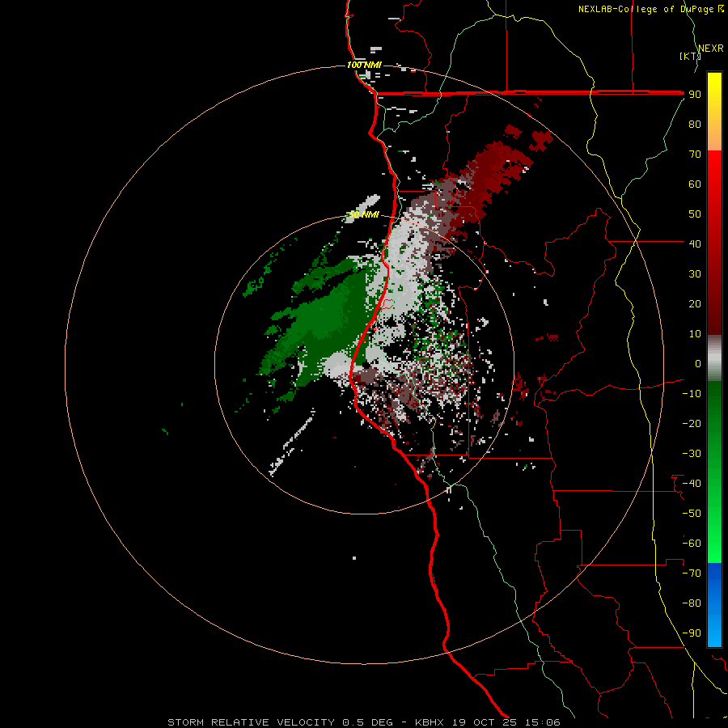This screenshot has height=728, width=728.
Task: Click the 80 value on the velocity scale
Action: click(695, 125)
